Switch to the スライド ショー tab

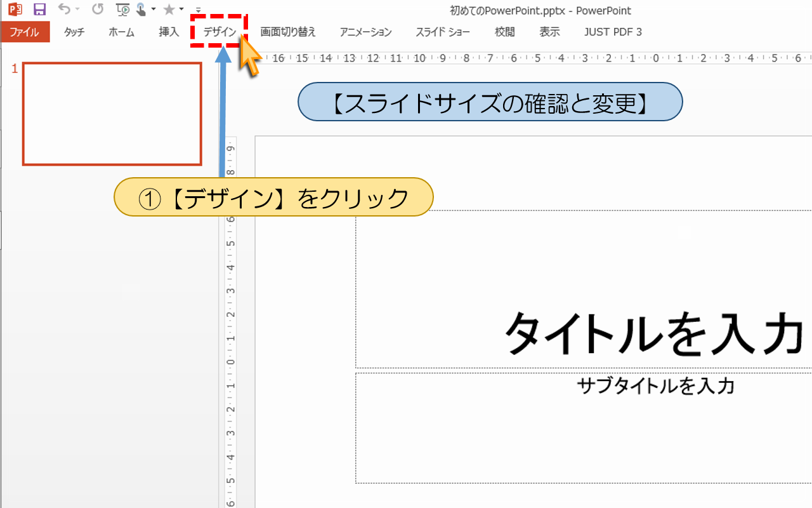[x=443, y=31]
